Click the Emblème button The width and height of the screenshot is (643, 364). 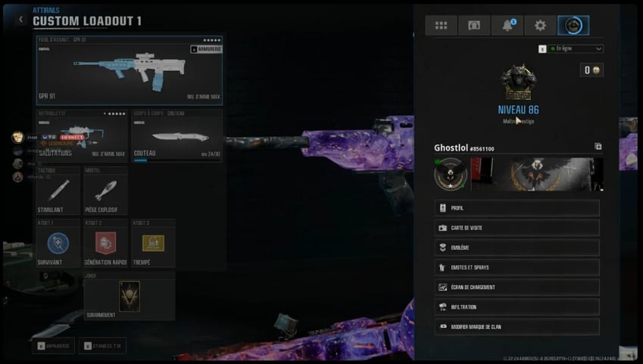click(x=517, y=247)
